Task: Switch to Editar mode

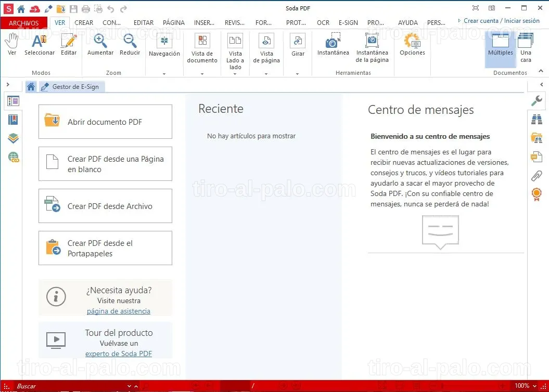Action: (x=69, y=44)
